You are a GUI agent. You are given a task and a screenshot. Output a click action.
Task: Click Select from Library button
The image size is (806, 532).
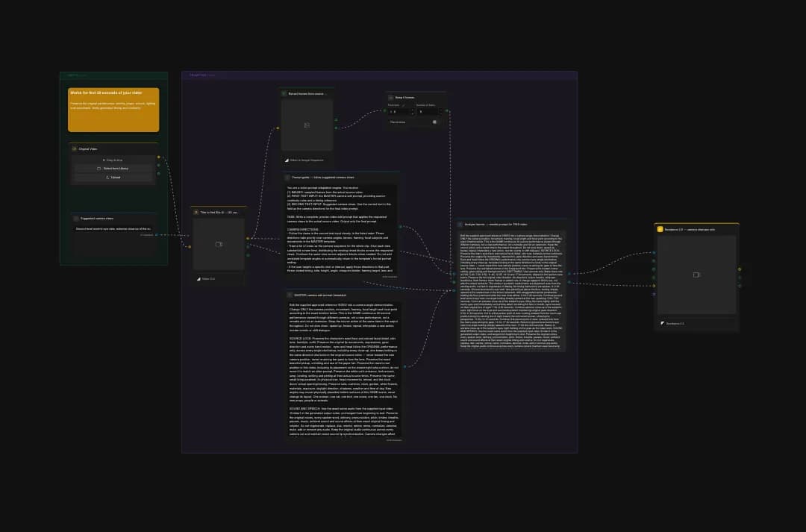(113, 169)
